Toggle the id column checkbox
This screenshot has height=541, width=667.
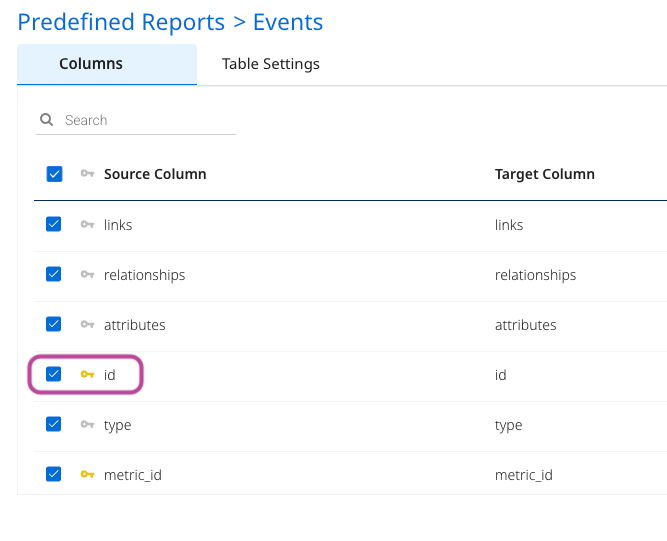[54, 375]
